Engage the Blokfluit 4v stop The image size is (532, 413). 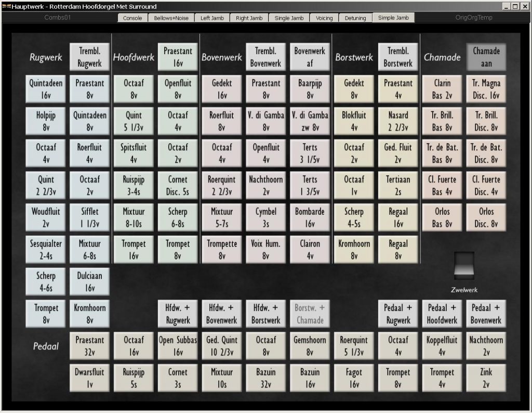coord(354,121)
